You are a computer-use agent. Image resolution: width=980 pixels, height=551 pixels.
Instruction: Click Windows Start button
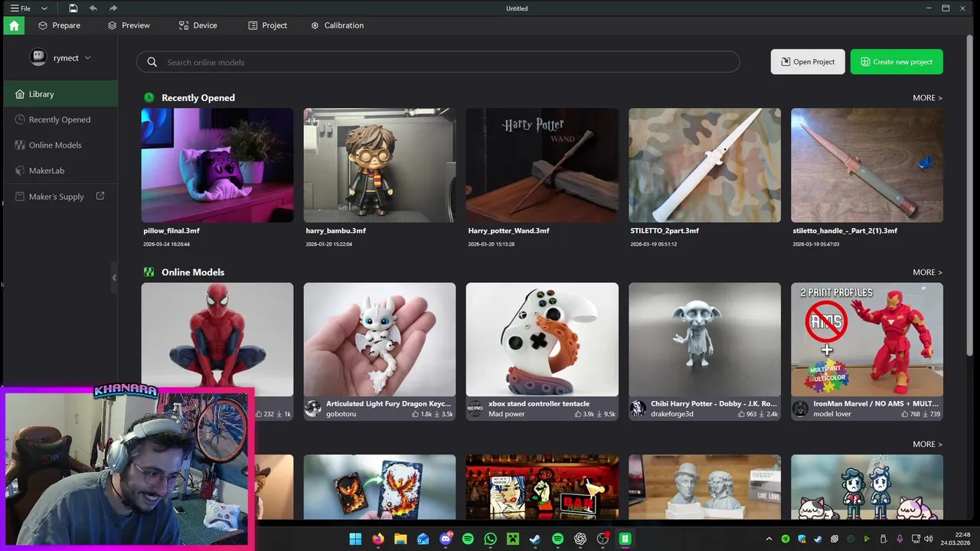(x=355, y=539)
